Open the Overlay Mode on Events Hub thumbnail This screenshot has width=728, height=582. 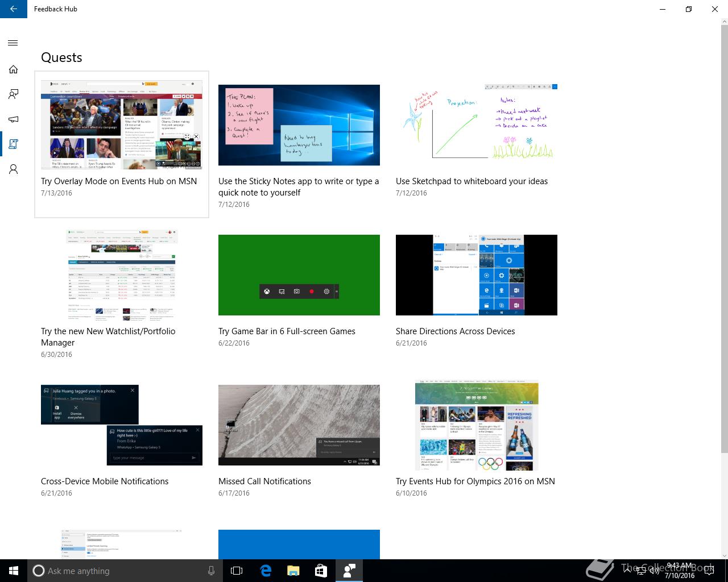pyautogui.click(x=121, y=125)
